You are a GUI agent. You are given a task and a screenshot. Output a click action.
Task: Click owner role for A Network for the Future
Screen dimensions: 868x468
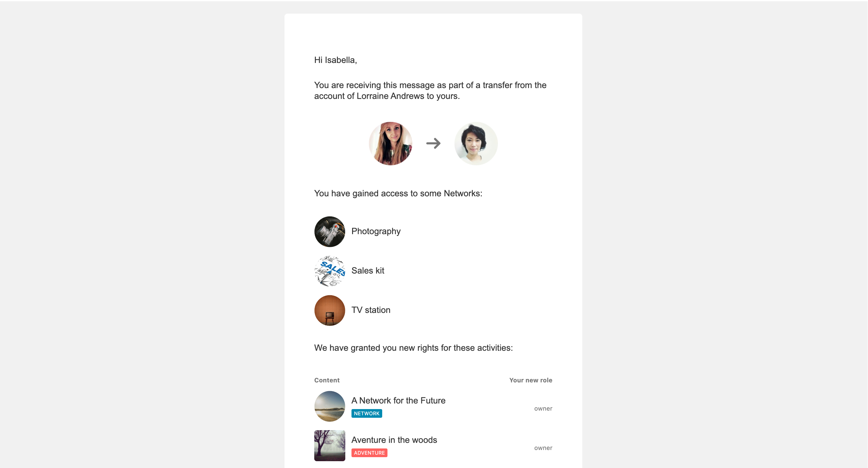(543, 409)
